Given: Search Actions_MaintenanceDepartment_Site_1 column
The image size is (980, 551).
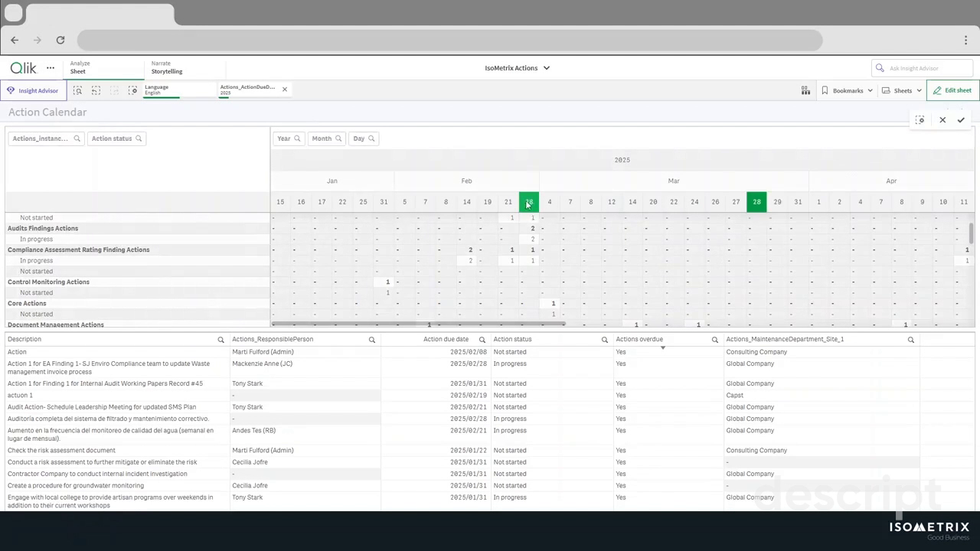Looking at the screenshot, I should (x=911, y=340).
